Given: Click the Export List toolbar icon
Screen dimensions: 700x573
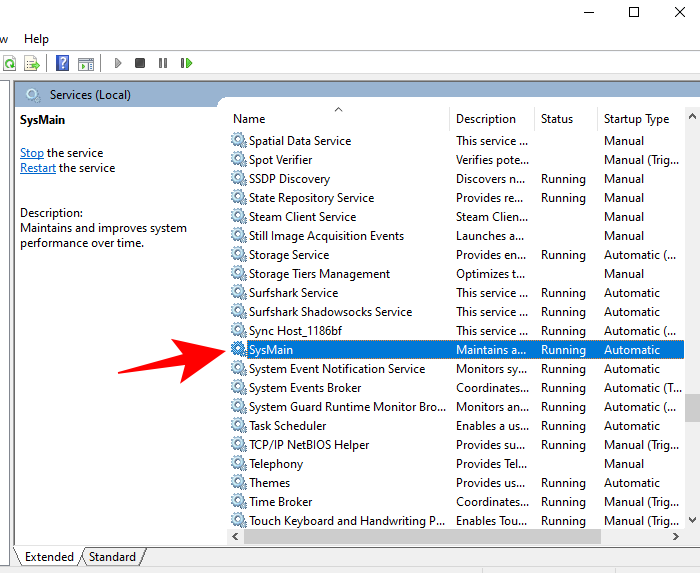Looking at the screenshot, I should click(32, 63).
